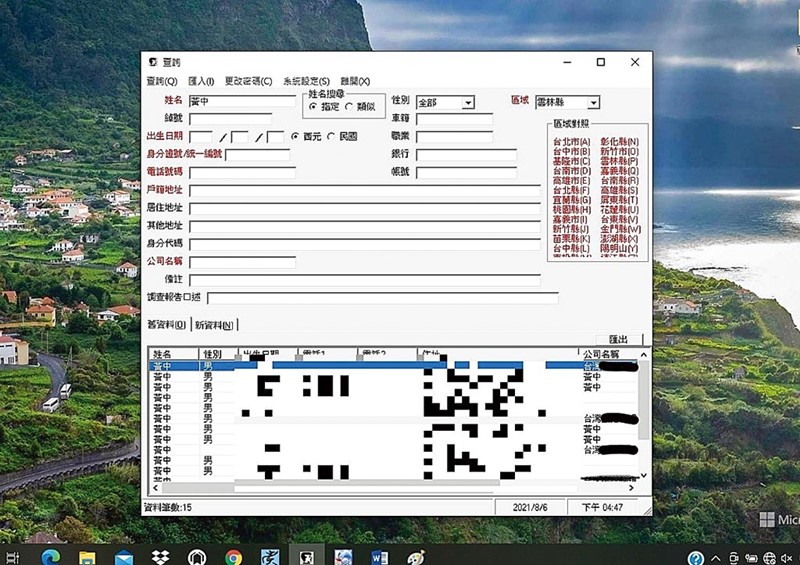Click the Dropbox icon in the taskbar

[x=160, y=557]
